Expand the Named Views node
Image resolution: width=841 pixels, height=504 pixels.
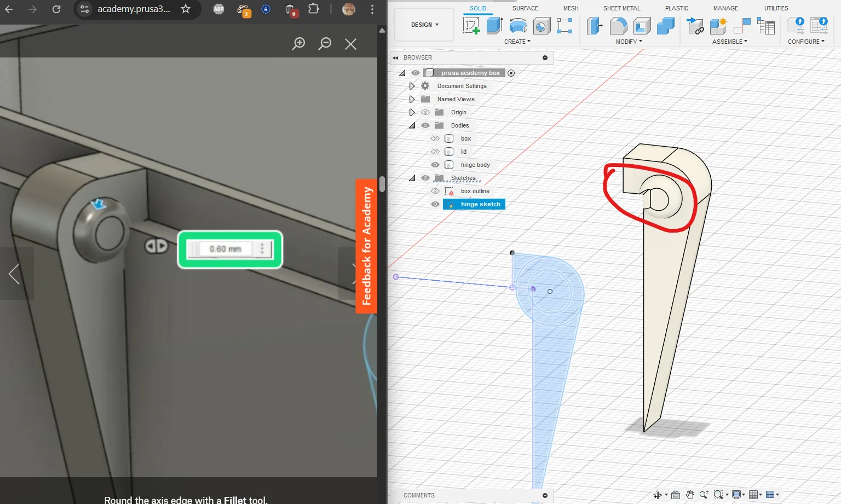tap(412, 99)
